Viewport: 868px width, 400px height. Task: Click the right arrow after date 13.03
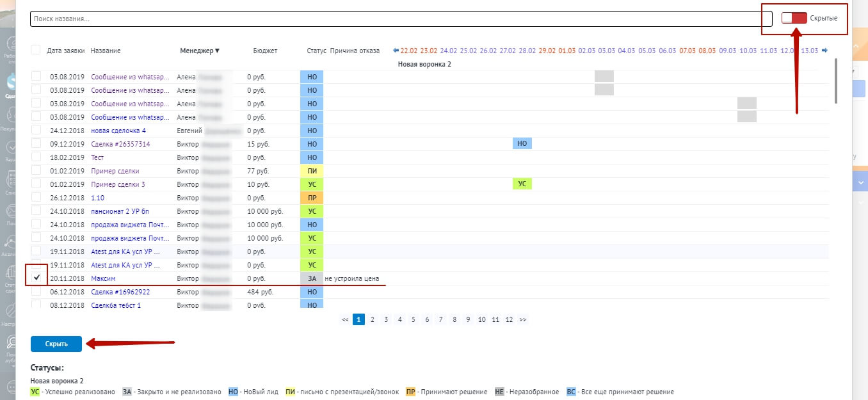coord(824,51)
